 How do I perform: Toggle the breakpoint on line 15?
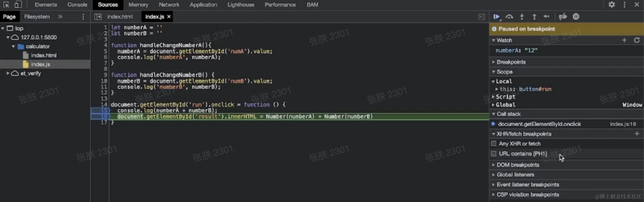[100, 110]
